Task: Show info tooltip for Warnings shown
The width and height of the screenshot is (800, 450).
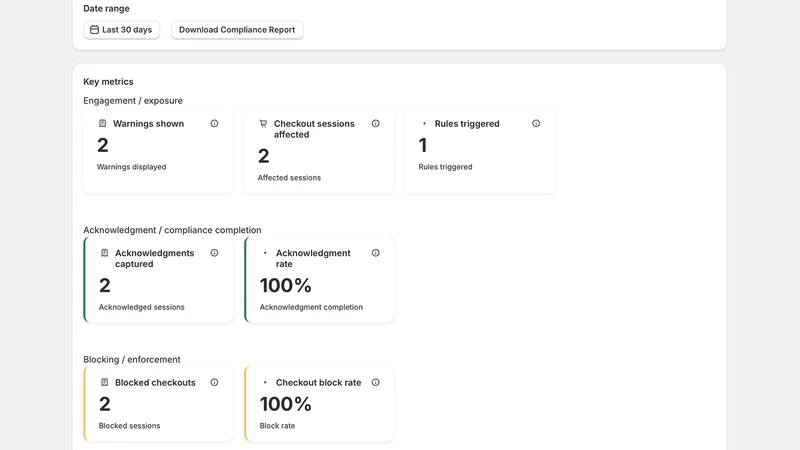Action: 214,123
